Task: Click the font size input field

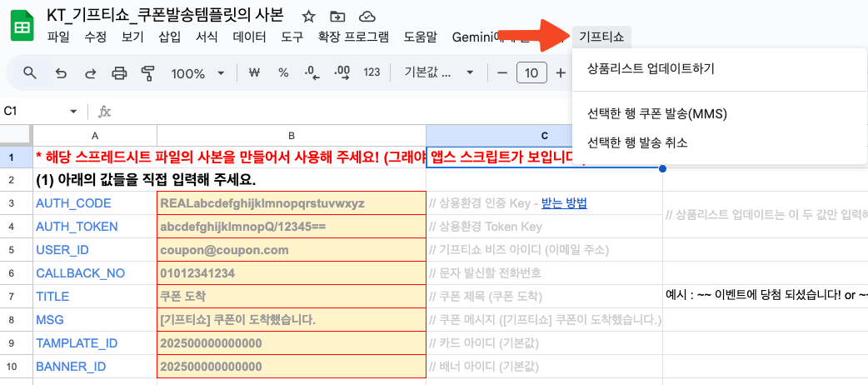Action: 531,73
